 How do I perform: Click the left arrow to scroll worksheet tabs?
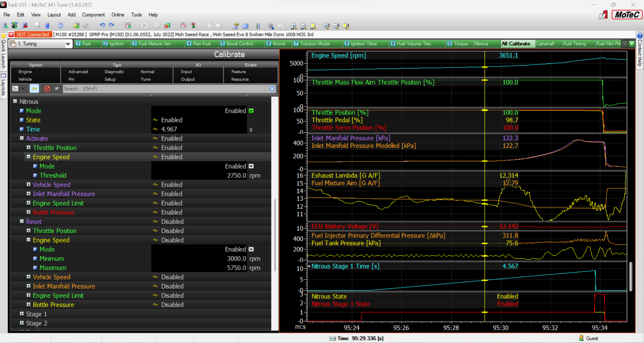pos(625,44)
